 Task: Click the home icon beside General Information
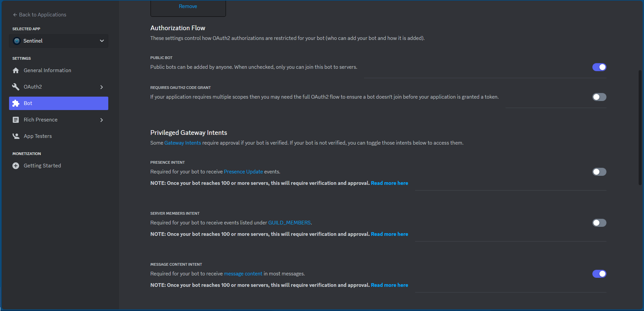coord(16,70)
